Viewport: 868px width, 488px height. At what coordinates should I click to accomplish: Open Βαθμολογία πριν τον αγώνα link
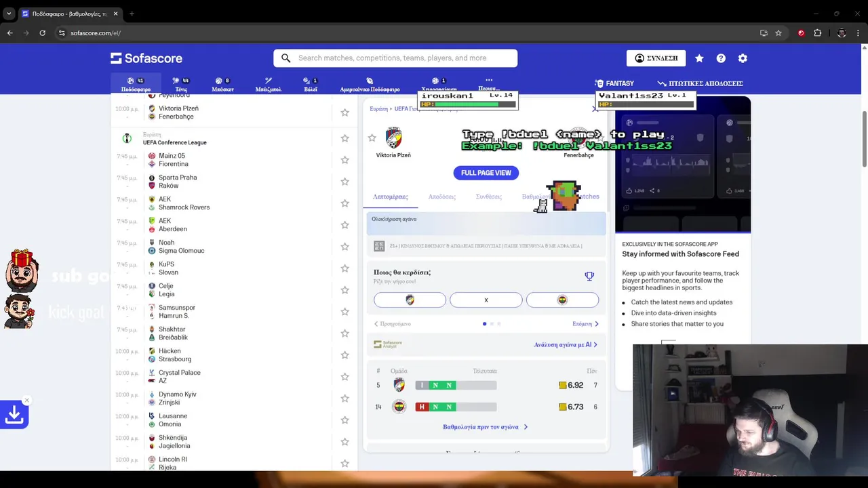[x=485, y=427]
